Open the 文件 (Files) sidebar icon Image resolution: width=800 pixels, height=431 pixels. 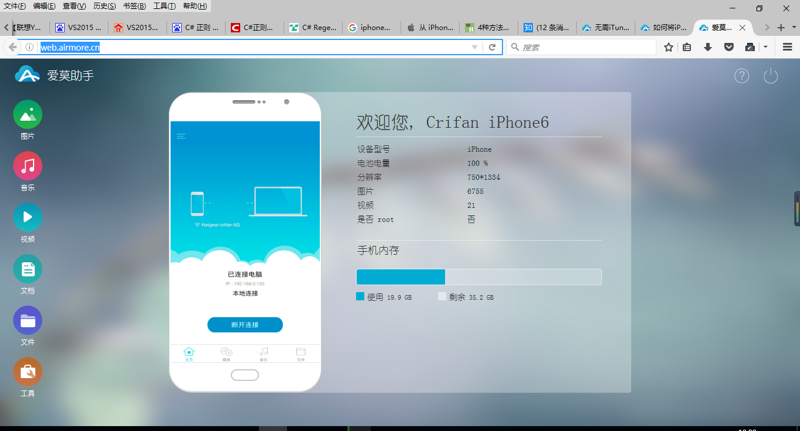point(28,320)
